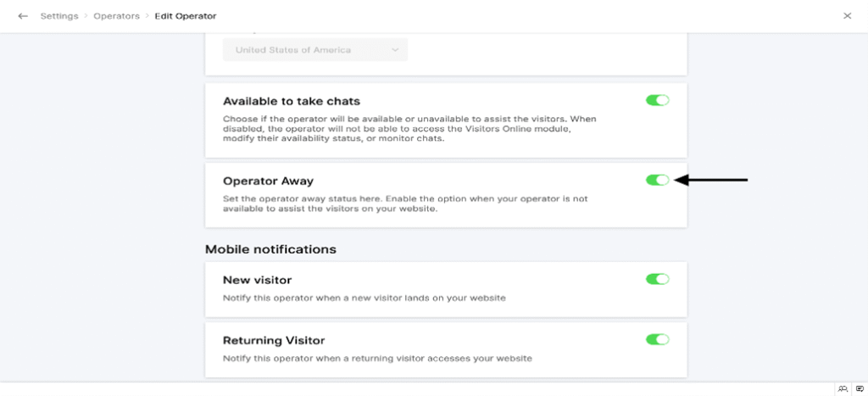The width and height of the screenshot is (868, 396).
Task: Switch off Returning Visitor notification
Action: click(x=657, y=339)
